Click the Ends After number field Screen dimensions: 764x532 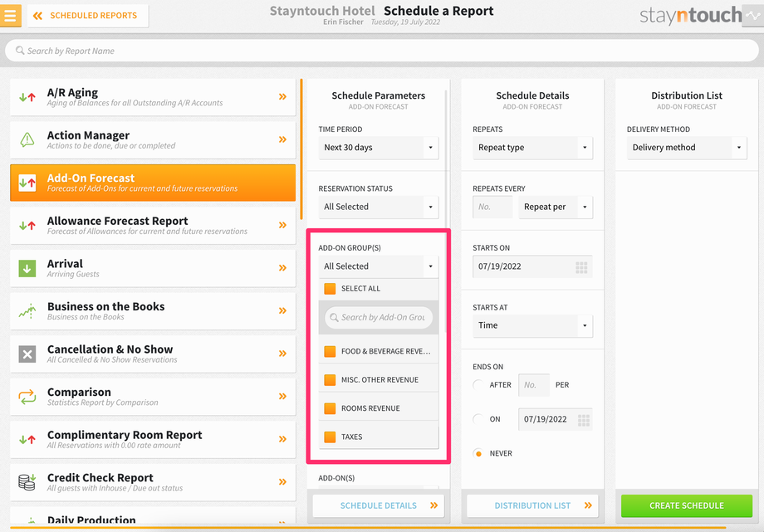pos(533,385)
